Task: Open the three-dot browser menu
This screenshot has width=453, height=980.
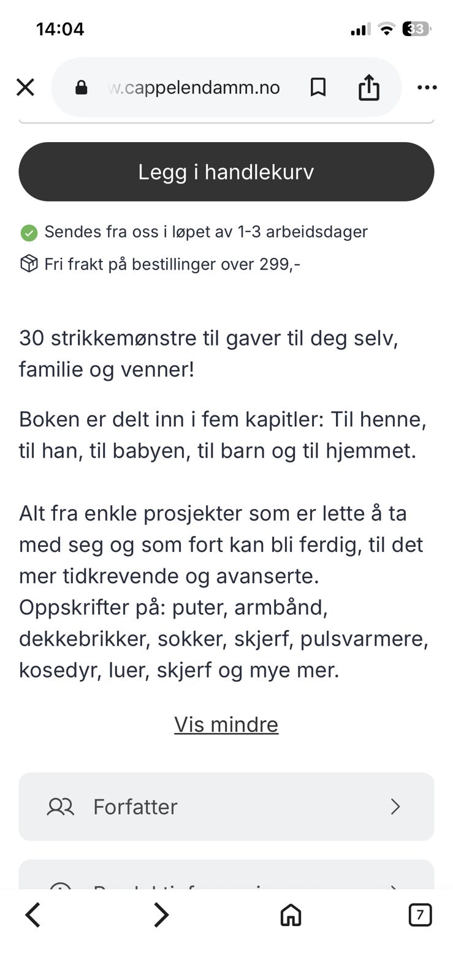Action: click(427, 88)
